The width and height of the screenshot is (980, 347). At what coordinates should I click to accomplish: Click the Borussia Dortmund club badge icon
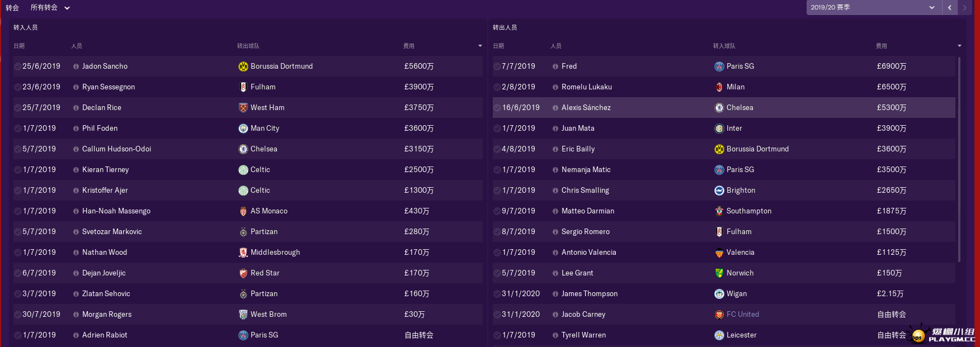point(243,66)
